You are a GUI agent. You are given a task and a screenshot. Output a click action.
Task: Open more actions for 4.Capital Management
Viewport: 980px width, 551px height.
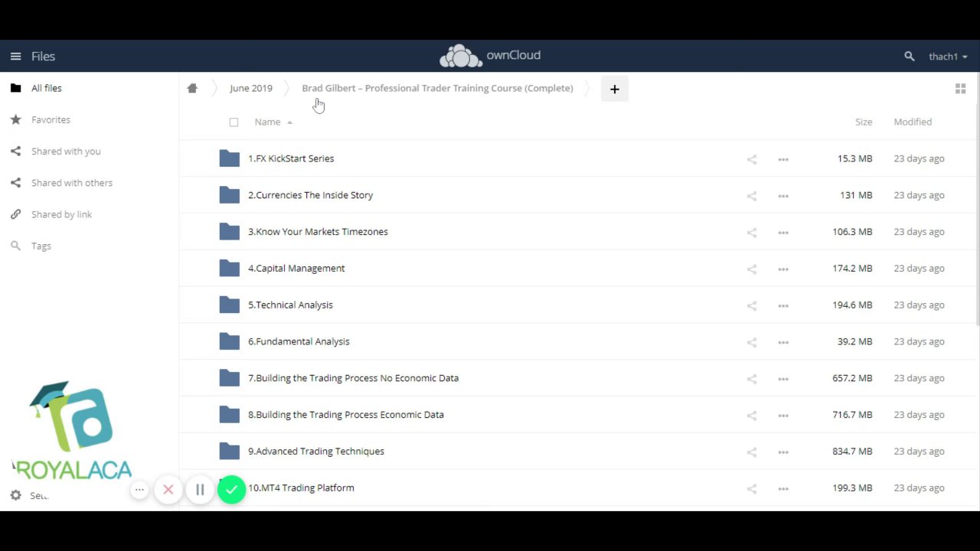(x=783, y=269)
